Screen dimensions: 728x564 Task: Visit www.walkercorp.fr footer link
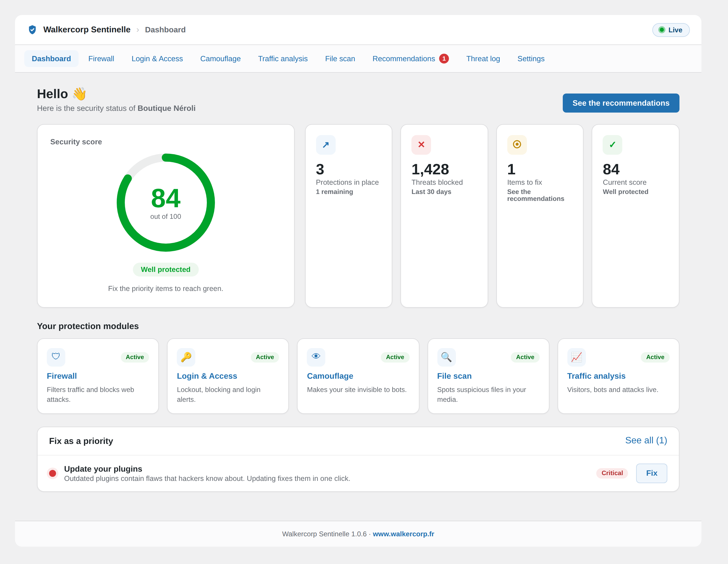tap(403, 534)
